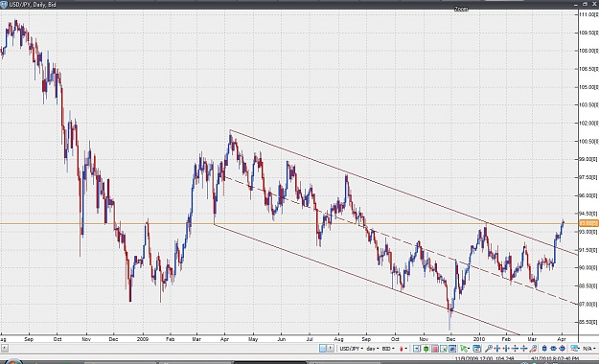The height and width of the screenshot is (364, 599).
Task: Expand the monitor icon dropdown arrow
Action: tap(578, 349)
